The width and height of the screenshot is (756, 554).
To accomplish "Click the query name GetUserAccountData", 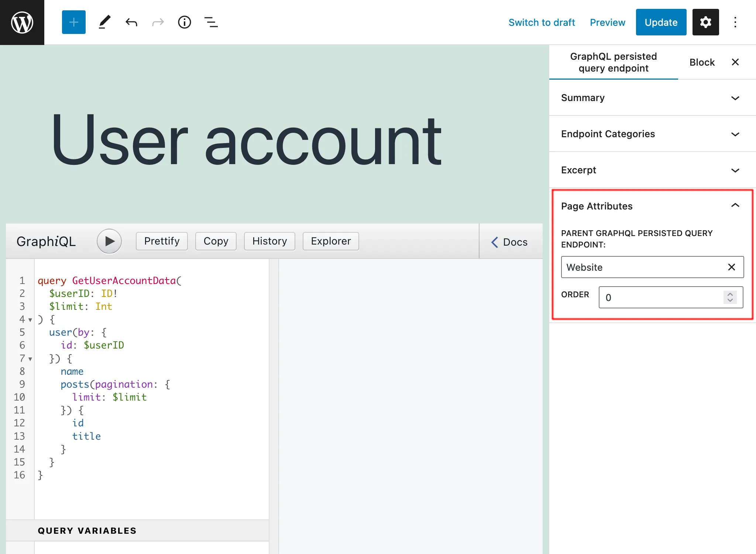I will point(124,281).
